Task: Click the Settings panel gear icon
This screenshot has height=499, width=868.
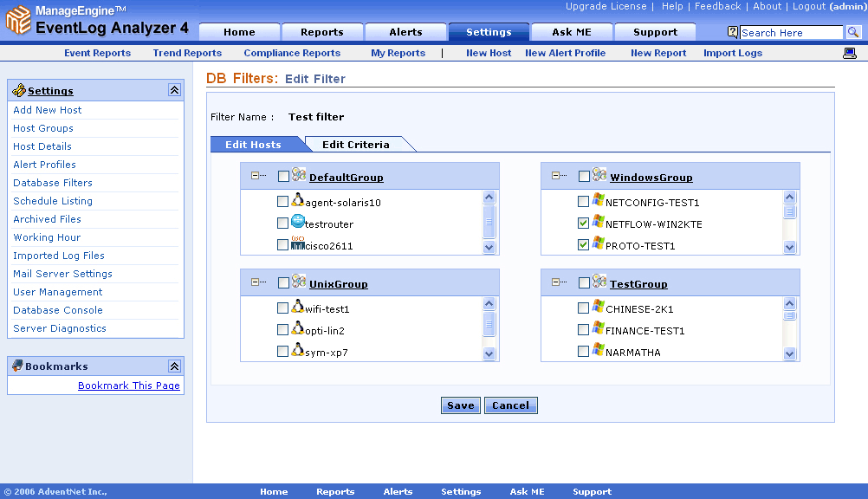Action: [19, 90]
